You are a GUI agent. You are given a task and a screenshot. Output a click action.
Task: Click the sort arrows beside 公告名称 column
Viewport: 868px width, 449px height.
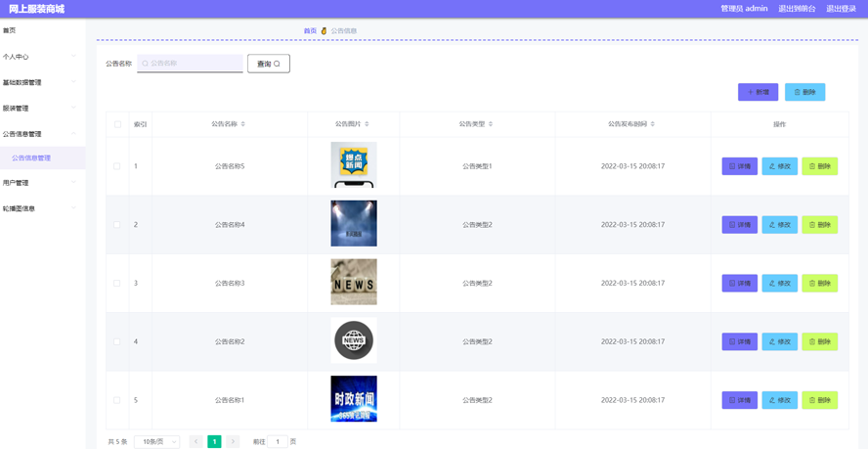(x=243, y=124)
